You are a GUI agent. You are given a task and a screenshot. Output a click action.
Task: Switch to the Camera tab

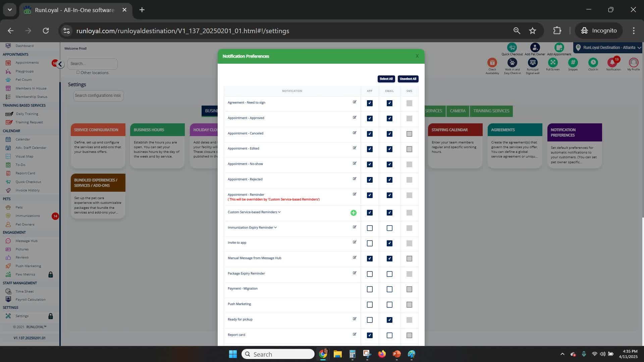pyautogui.click(x=458, y=111)
